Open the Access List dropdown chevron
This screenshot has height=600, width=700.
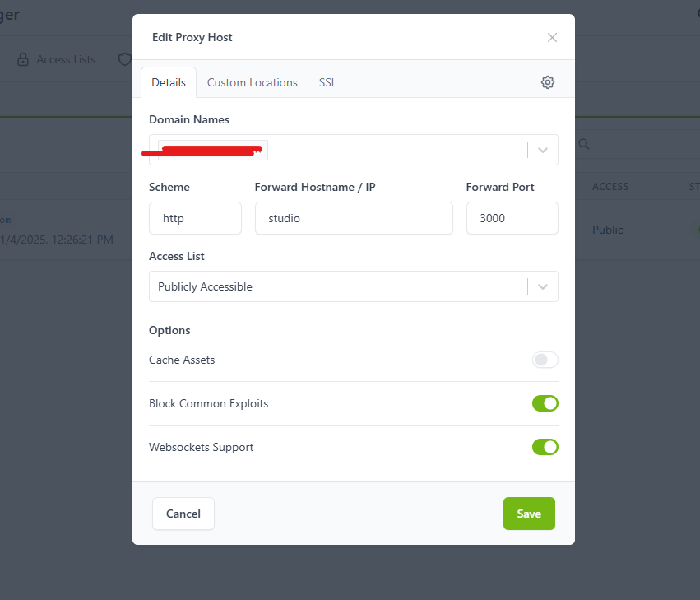coord(543,286)
